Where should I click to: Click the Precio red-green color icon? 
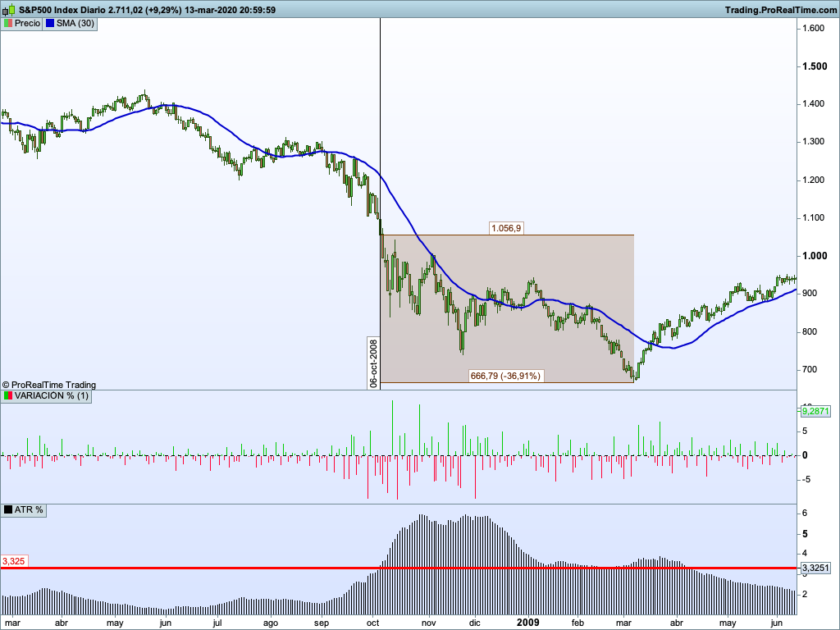click(x=7, y=24)
